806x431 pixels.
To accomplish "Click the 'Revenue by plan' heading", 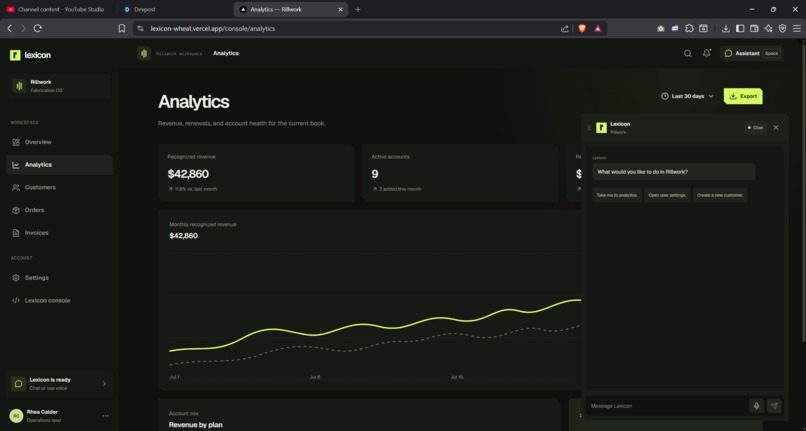I will (195, 425).
